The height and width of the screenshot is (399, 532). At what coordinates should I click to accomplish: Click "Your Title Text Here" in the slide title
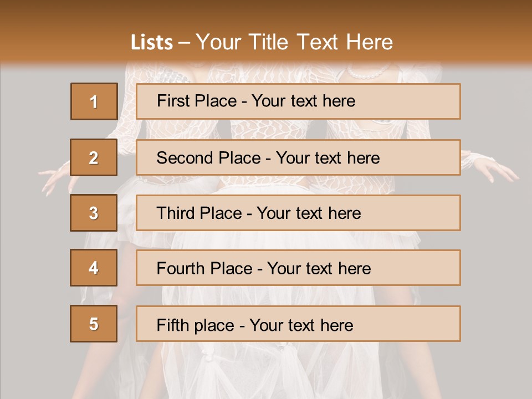(x=294, y=42)
